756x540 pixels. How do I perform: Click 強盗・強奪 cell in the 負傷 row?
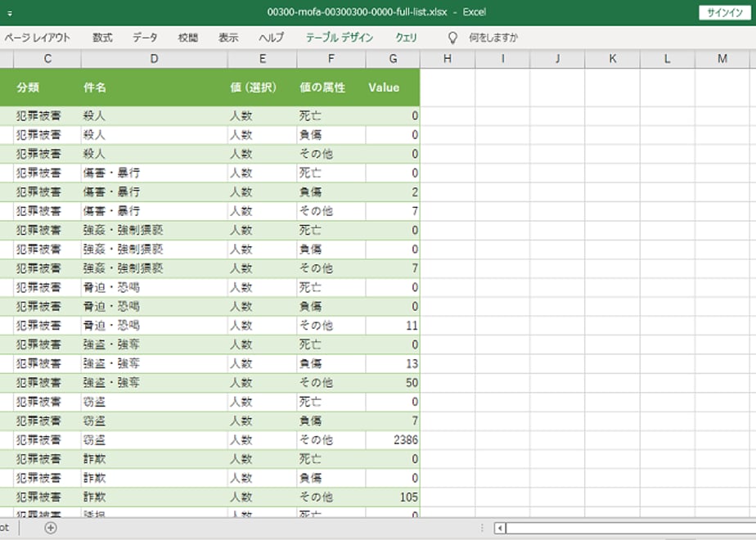point(155,363)
